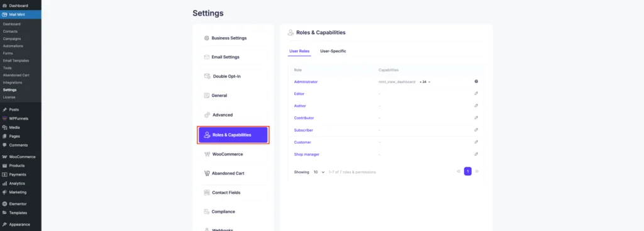644x231 pixels.
Task: Click the Mail Mint envelope icon
Action: click(x=4, y=14)
